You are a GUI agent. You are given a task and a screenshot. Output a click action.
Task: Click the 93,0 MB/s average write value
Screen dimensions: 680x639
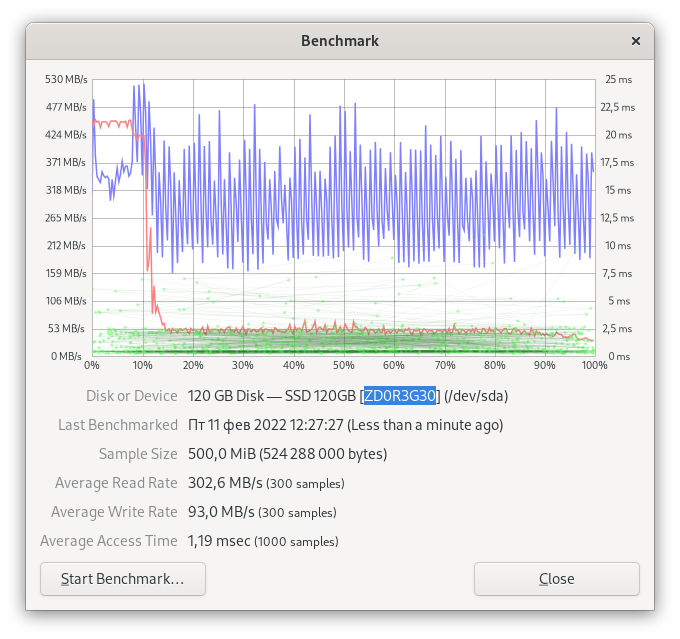[219, 512]
